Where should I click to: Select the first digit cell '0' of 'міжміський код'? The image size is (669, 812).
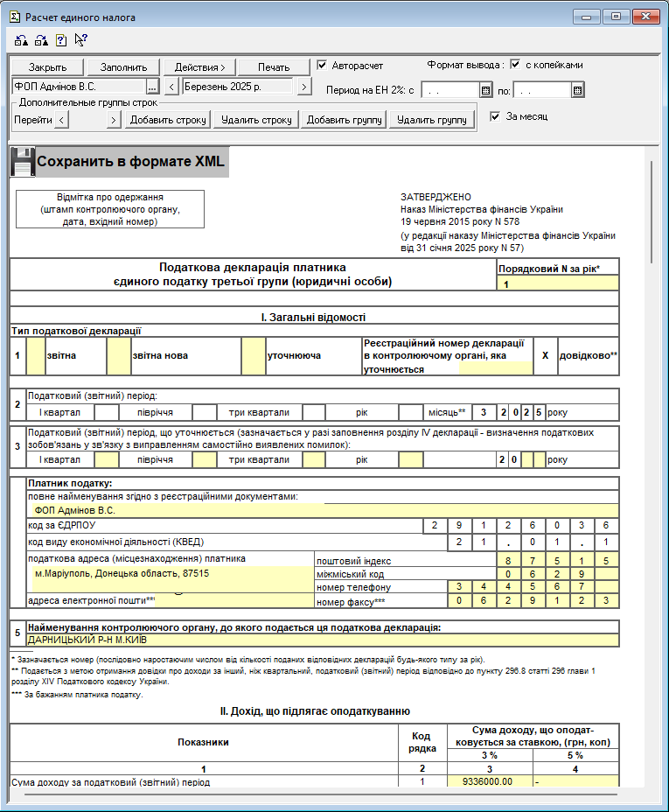click(508, 574)
